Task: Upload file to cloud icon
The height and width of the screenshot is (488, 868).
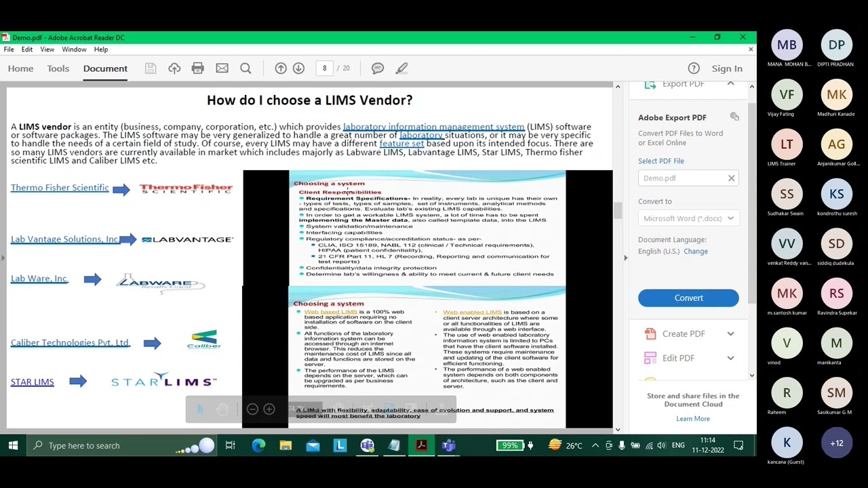Action: click(174, 68)
